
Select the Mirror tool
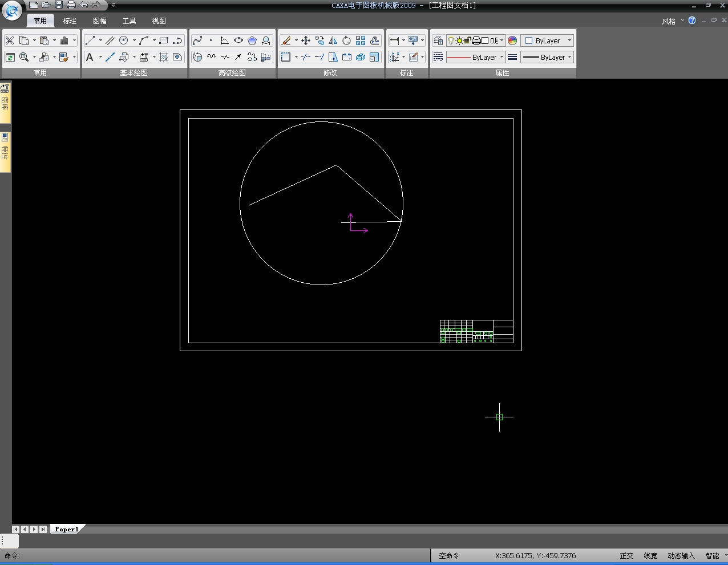point(333,40)
